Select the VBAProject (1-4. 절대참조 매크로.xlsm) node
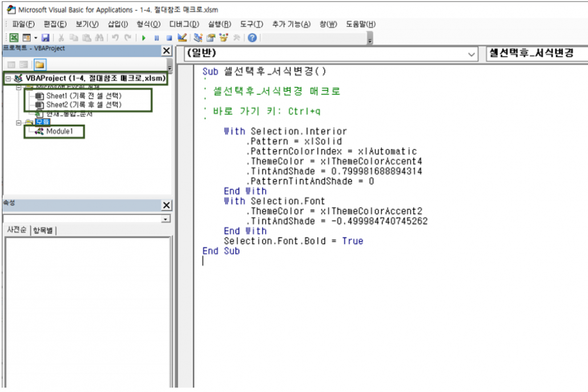The width and height of the screenshot is (588, 392). (x=95, y=78)
